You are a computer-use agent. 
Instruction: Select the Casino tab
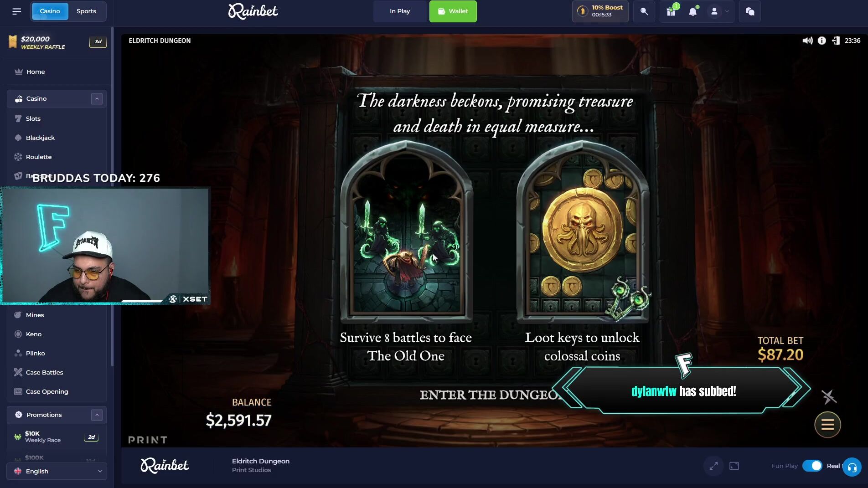click(50, 11)
